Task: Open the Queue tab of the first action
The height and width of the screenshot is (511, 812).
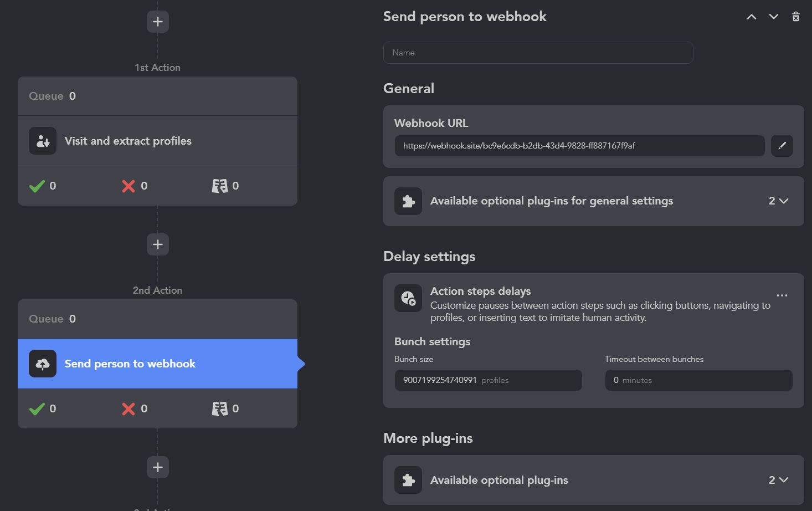Action: tap(52, 95)
